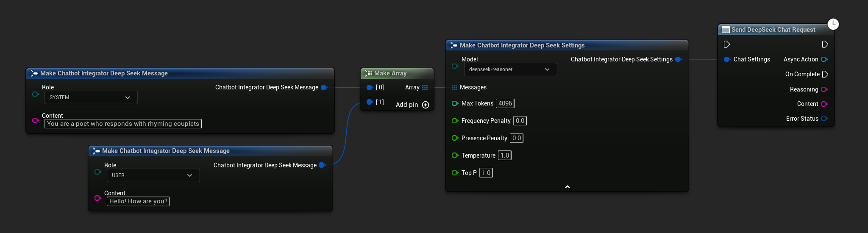Viewport: 868px width, 233px height.
Task: Click the clock icon on Send DeepSeek node
Action: (x=833, y=24)
